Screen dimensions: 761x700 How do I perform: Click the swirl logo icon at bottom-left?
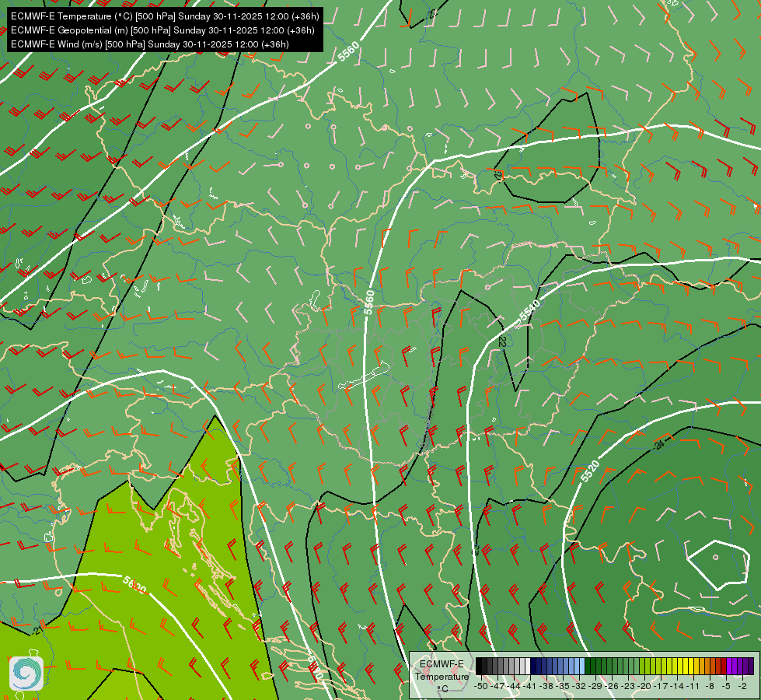(26, 673)
